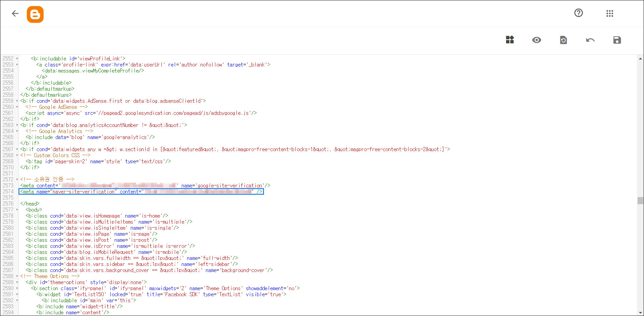Click the 'left-sidebar' b:class line

click(x=131, y=264)
